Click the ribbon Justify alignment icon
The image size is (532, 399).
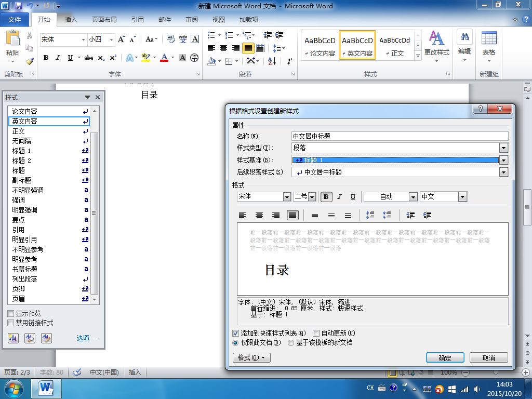[248, 48]
